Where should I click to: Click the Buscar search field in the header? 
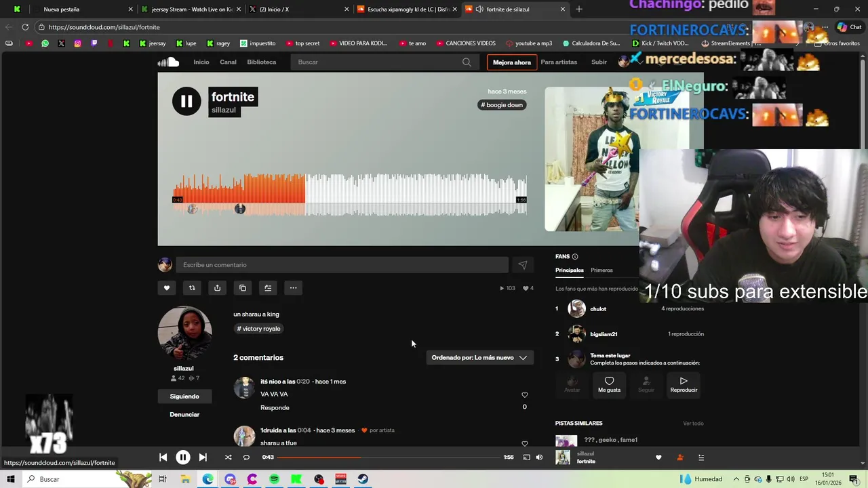click(385, 62)
